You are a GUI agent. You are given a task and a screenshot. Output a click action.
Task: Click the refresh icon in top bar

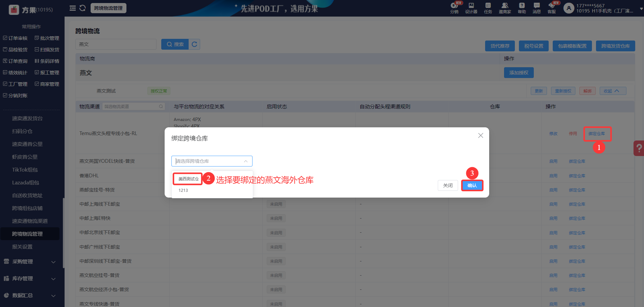click(82, 8)
